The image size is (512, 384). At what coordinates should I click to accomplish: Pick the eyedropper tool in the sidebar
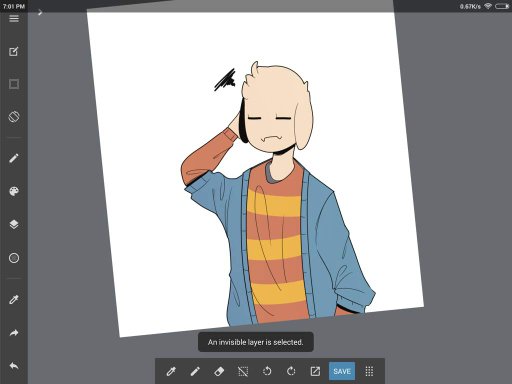click(x=14, y=300)
